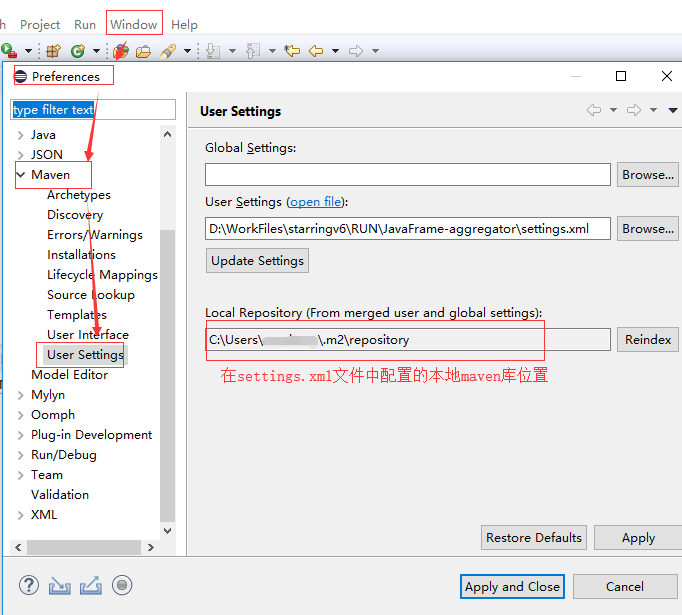Expand the Plug-in Development node

pyautogui.click(x=20, y=435)
